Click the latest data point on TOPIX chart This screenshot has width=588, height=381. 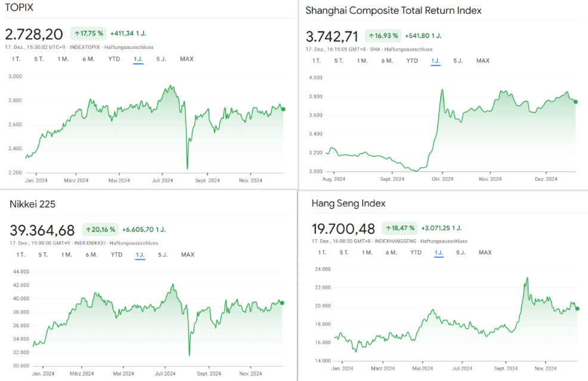pos(283,109)
